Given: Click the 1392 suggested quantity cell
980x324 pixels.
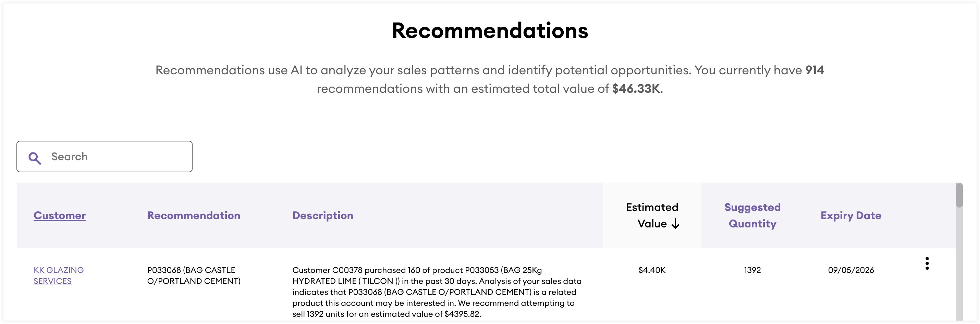Looking at the screenshot, I should click(752, 270).
